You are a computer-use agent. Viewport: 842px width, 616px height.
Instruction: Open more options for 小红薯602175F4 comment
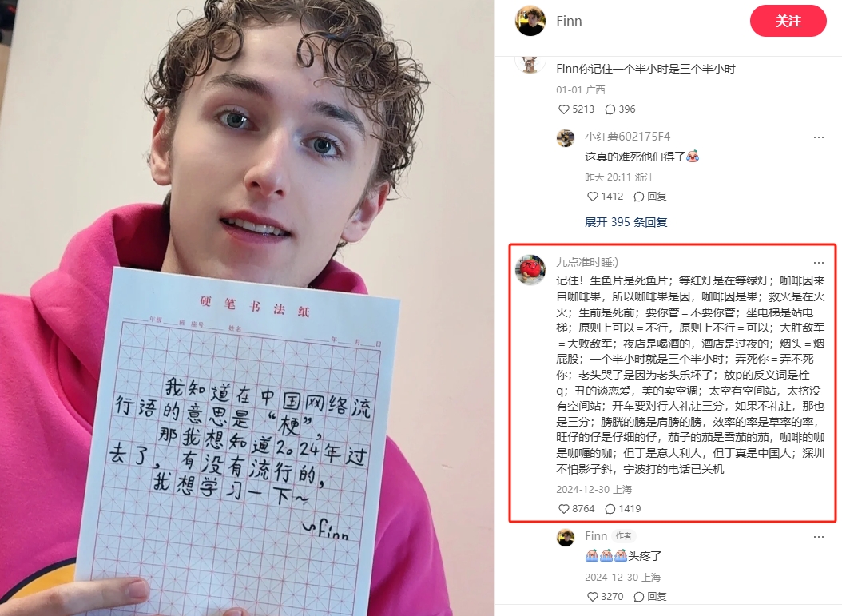click(818, 137)
